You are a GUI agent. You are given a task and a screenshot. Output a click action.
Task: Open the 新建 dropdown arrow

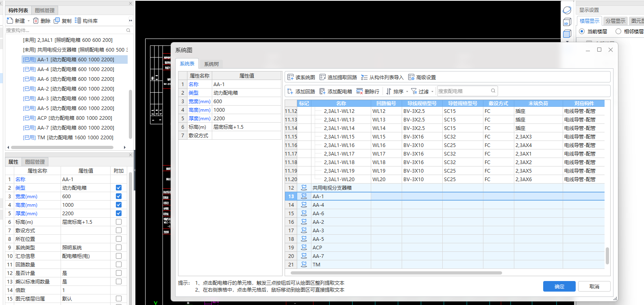pyautogui.click(x=28, y=21)
